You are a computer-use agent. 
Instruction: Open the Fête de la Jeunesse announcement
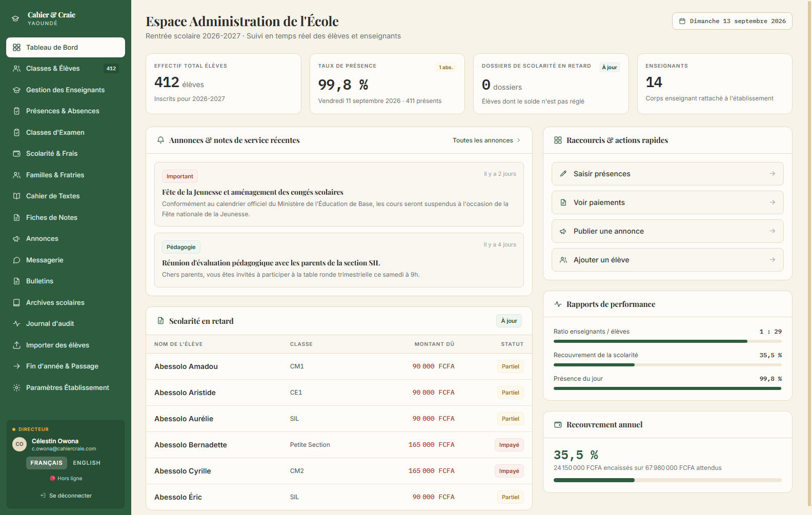[339, 194]
